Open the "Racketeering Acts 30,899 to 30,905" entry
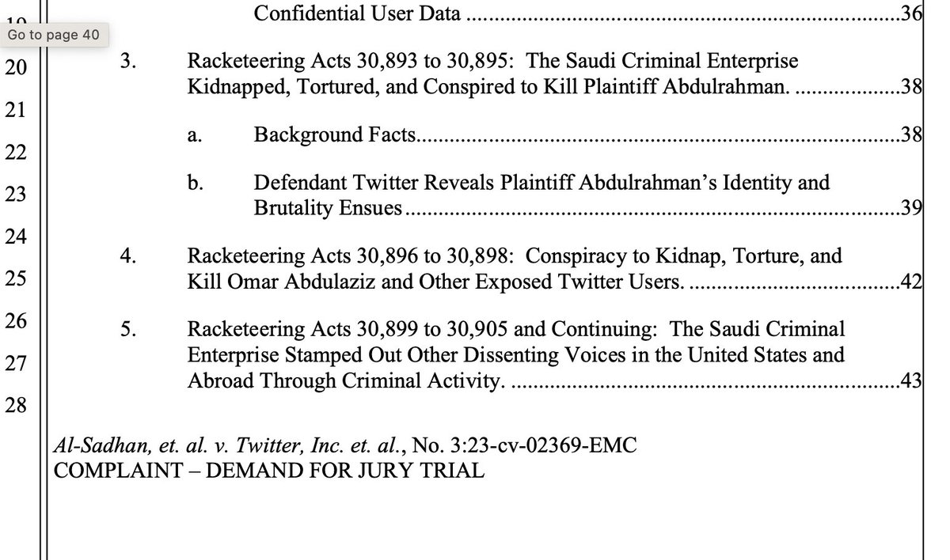The width and height of the screenshot is (950, 560). [515, 329]
